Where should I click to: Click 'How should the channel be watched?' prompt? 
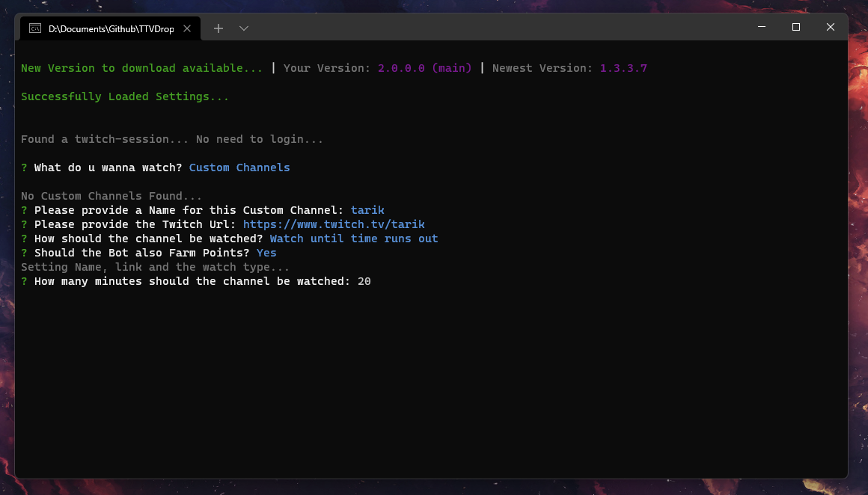tap(148, 239)
